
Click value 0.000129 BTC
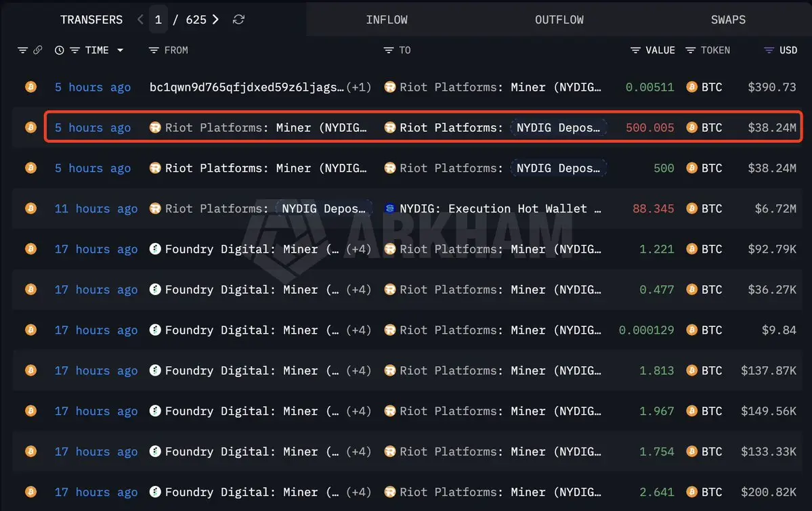click(x=646, y=330)
